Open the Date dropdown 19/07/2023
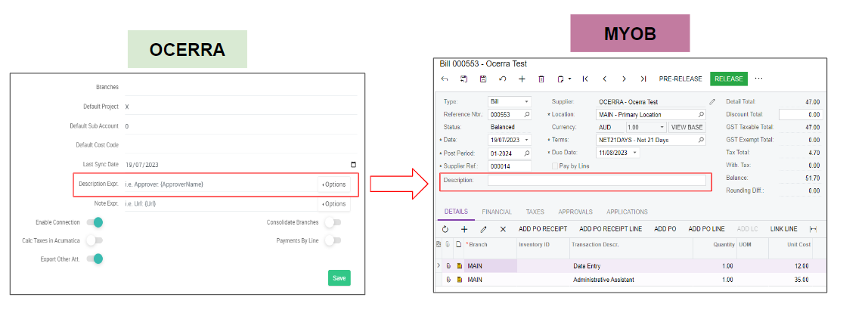Image resolution: width=868 pixels, height=319 pixels. [x=527, y=140]
